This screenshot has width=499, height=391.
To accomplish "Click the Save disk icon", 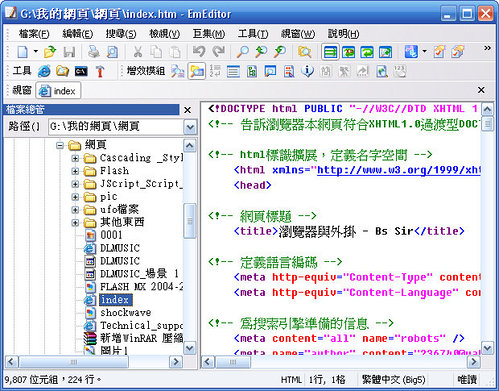I will [69, 52].
